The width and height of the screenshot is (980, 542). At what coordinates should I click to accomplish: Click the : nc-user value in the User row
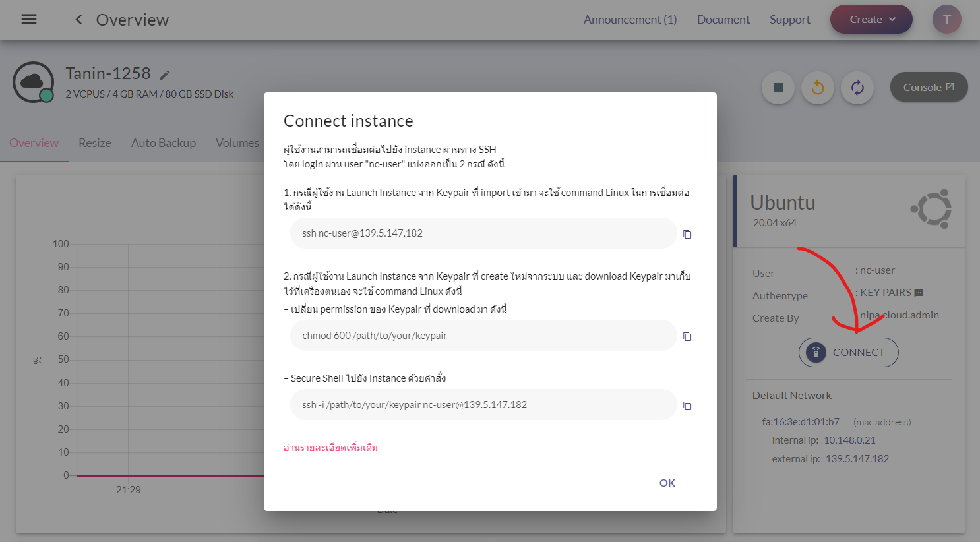coord(875,270)
